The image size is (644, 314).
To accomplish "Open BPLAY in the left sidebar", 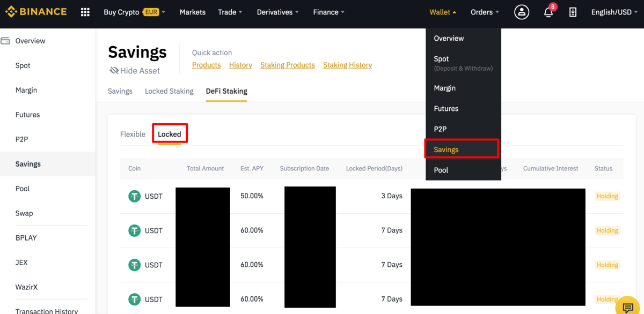I will 26,238.
